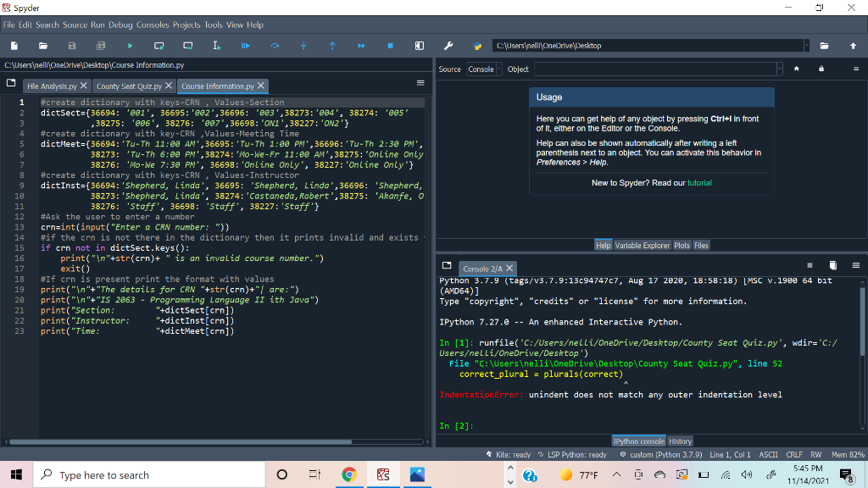The image size is (868, 488).
Task: Save the current file
Action: click(72, 46)
